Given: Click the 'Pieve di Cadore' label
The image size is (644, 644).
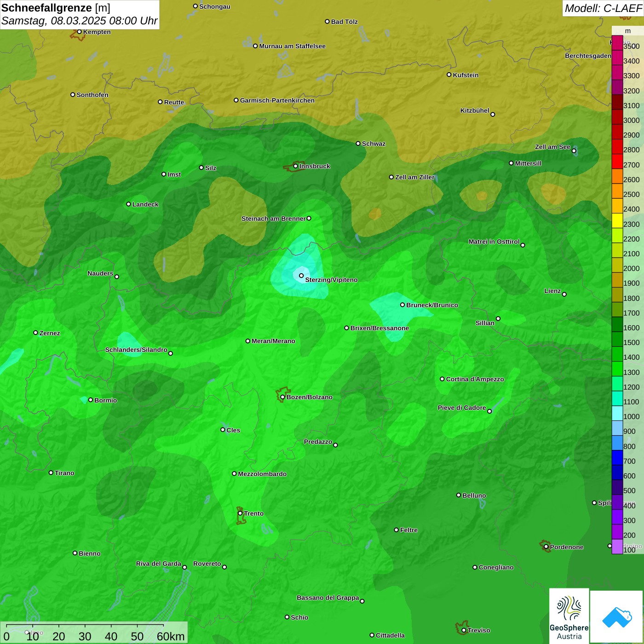Looking at the screenshot, I should 462,408.
